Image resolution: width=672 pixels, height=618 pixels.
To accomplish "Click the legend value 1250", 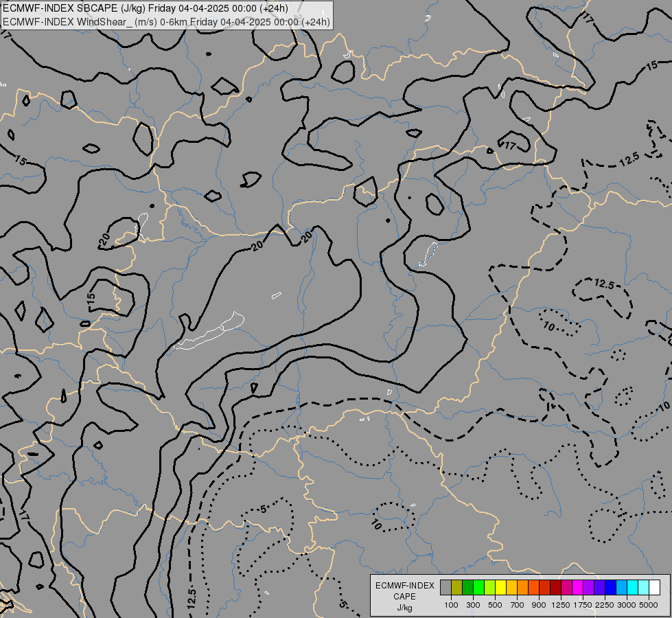I will (x=561, y=605).
